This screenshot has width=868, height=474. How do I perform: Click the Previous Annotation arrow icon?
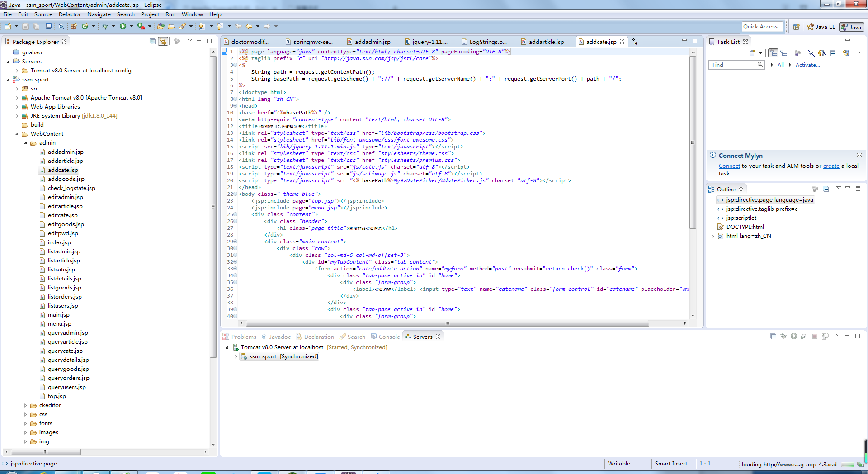click(x=220, y=27)
